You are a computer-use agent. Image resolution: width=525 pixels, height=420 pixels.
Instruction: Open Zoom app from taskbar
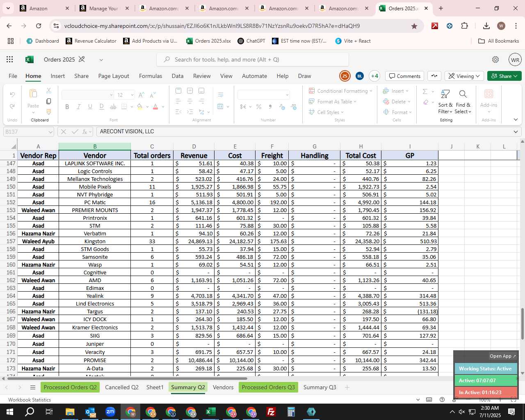pyautogui.click(x=110, y=412)
